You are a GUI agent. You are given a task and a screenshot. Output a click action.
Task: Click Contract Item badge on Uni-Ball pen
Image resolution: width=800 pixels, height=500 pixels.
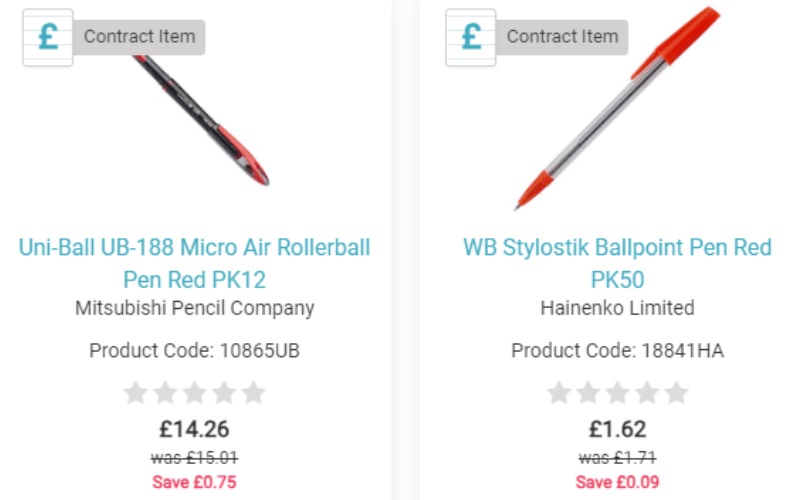pyautogui.click(x=139, y=37)
